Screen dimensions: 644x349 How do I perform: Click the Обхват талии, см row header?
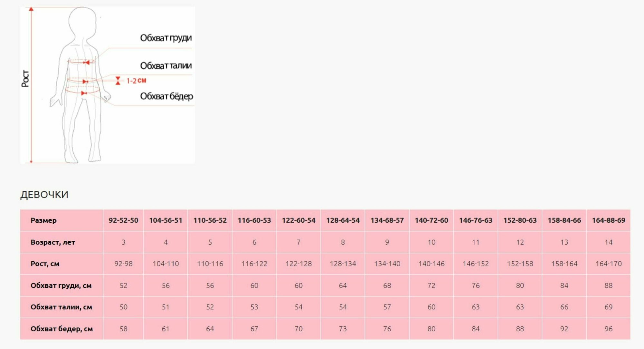click(x=61, y=307)
